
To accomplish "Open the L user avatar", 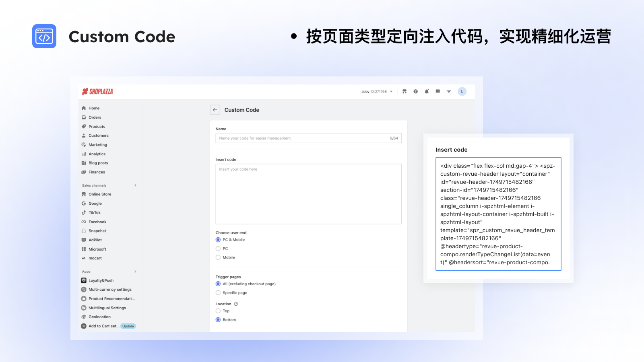I will (462, 92).
